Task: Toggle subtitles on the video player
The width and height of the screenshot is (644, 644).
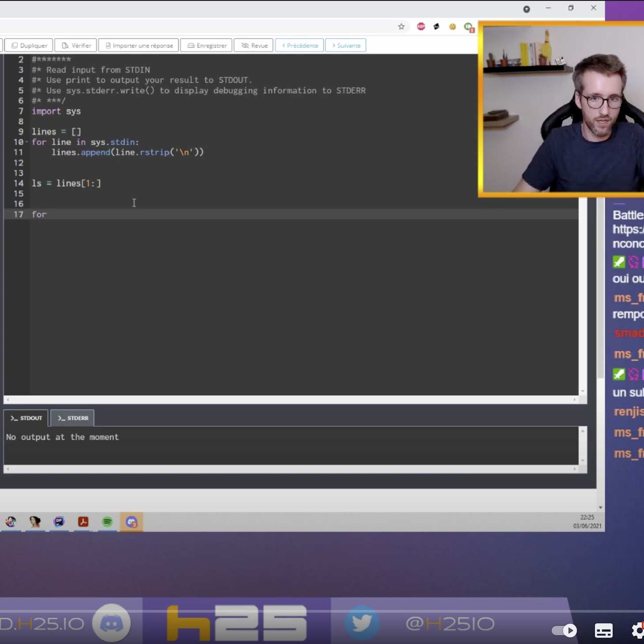Action: (x=603, y=630)
